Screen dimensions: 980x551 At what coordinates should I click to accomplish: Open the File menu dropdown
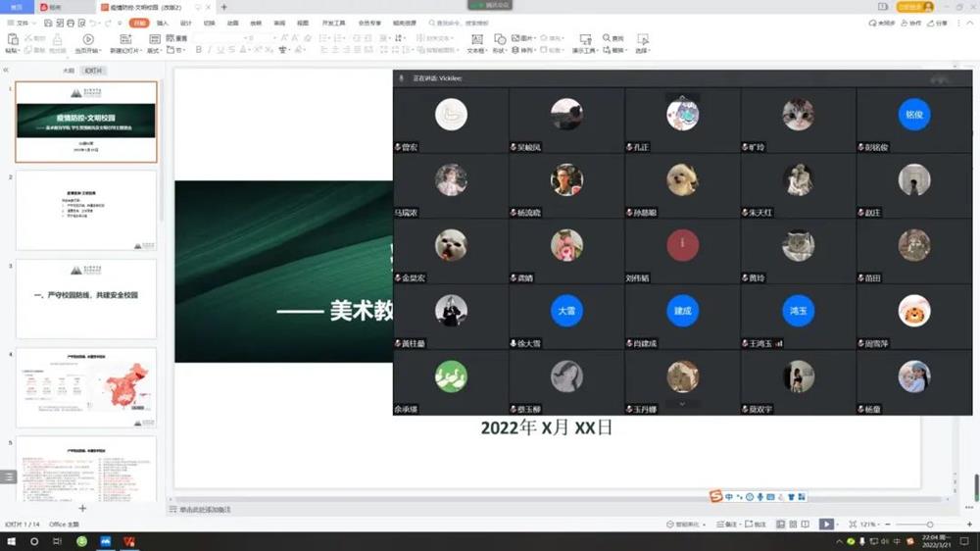pyautogui.click(x=22, y=24)
